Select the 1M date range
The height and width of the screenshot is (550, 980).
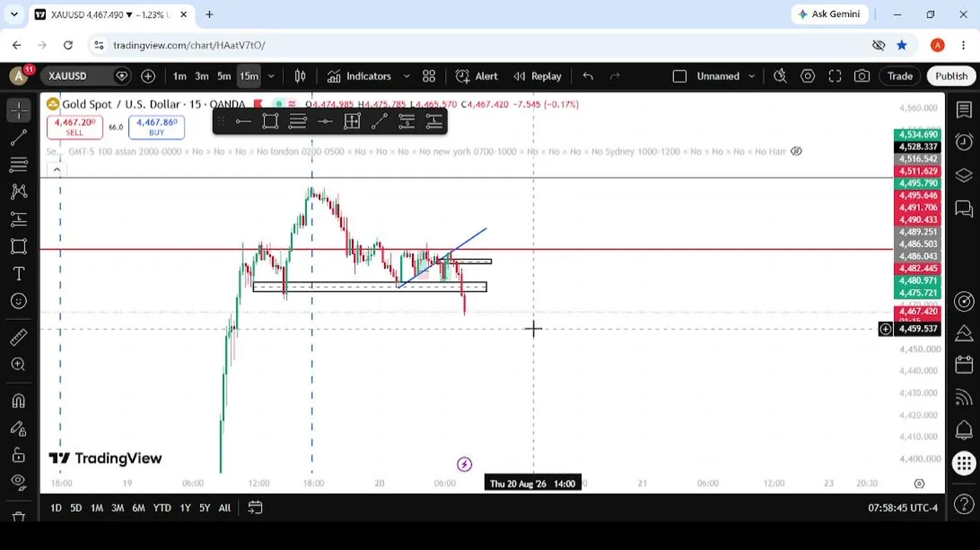click(x=97, y=507)
